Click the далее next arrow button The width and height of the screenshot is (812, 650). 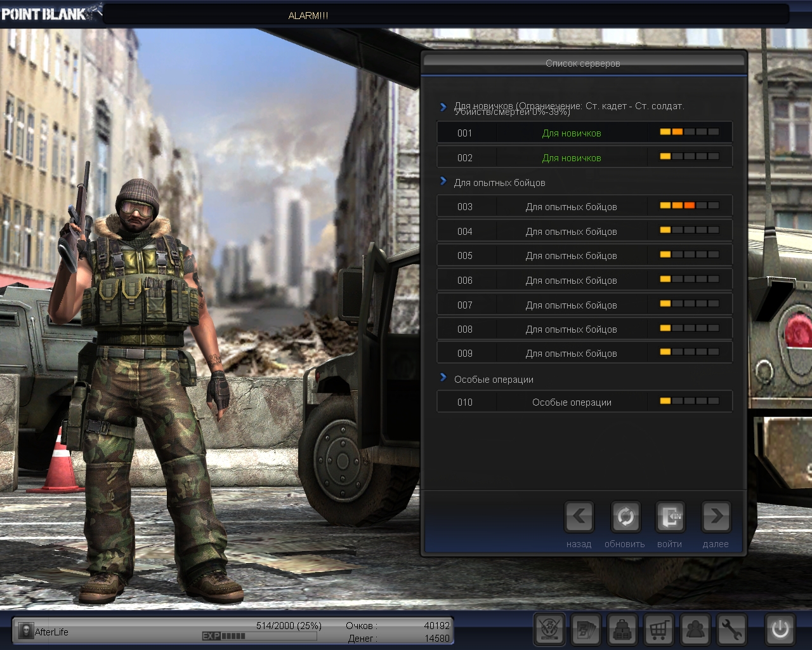[716, 517]
